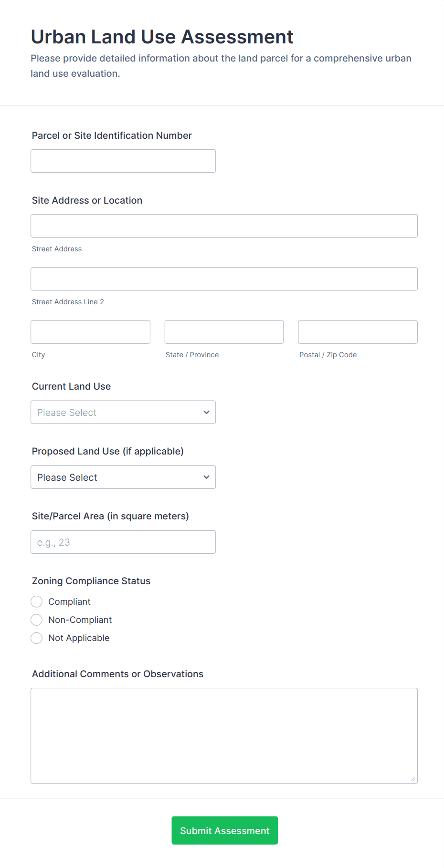Click the comments textarea resize handle

(413, 779)
